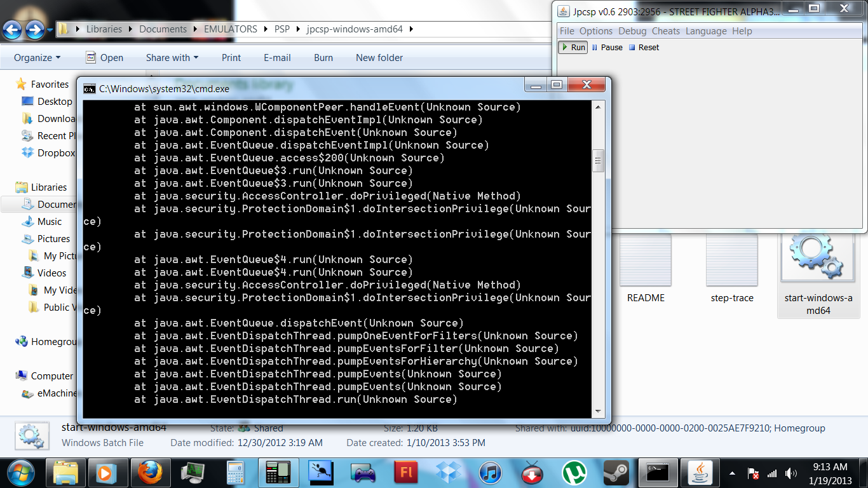Open Desktop in the navigation pane
868x488 pixels.
(55, 102)
